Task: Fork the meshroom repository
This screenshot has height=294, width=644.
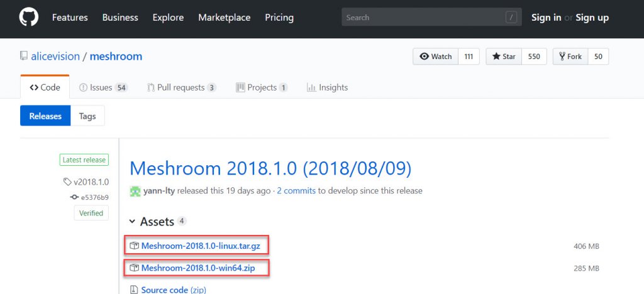Action: pos(570,57)
